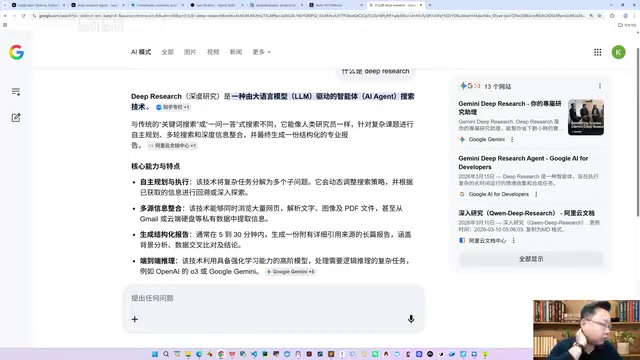Viewport: 640px width, 360px height.
Task: Open Gemini Deep Research Agent link
Action: pos(523,162)
